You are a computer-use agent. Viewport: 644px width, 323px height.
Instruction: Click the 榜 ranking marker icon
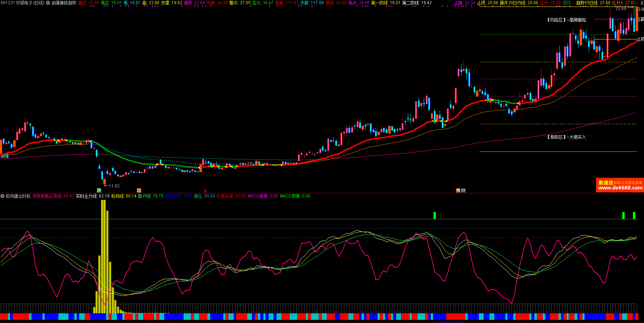(458, 190)
